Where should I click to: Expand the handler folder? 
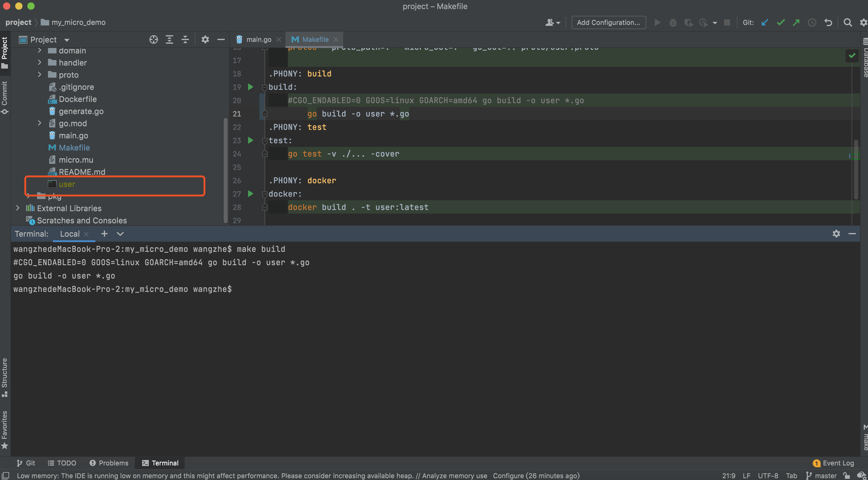coord(39,63)
